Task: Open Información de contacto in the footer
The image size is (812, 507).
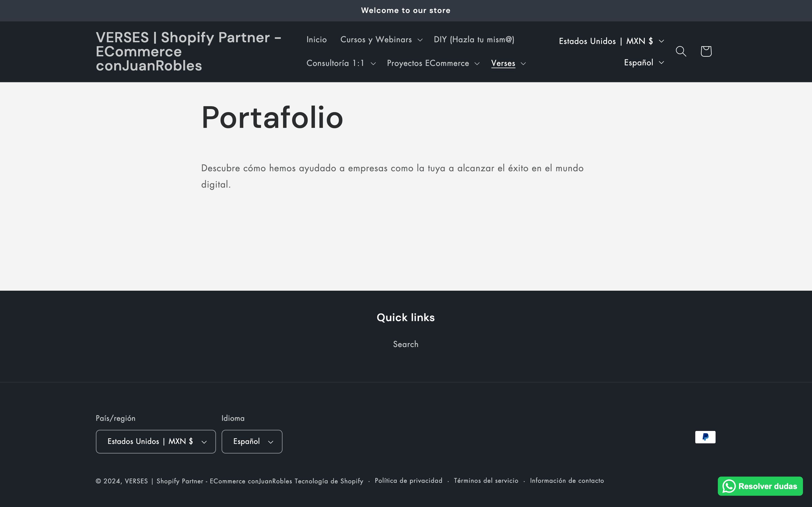Action: click(x=567, y=481)
